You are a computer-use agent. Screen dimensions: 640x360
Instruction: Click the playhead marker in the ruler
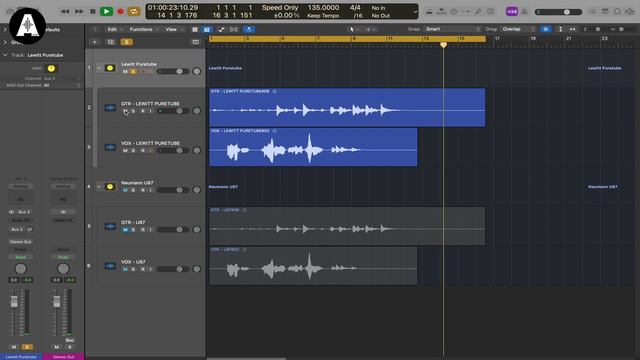tap(443, 44)
